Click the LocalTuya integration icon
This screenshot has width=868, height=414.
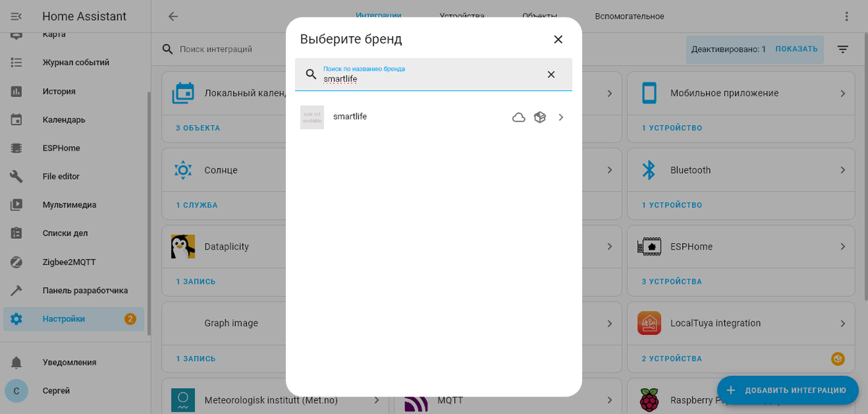650,324
